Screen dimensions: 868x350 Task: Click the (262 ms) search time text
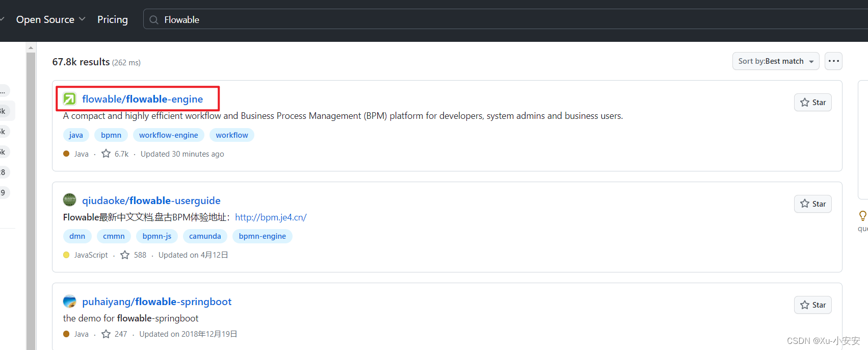[126, 63]
